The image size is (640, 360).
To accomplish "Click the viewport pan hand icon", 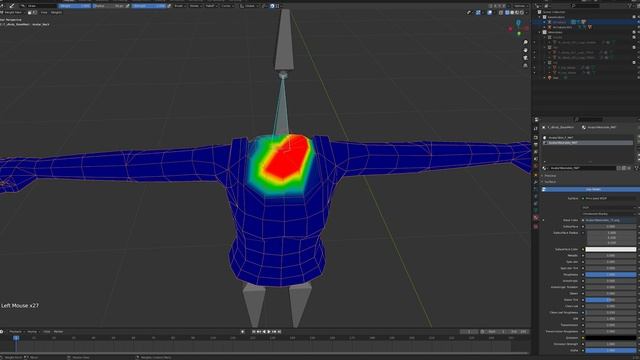I will pyautogui.click(x=525, y=50).
